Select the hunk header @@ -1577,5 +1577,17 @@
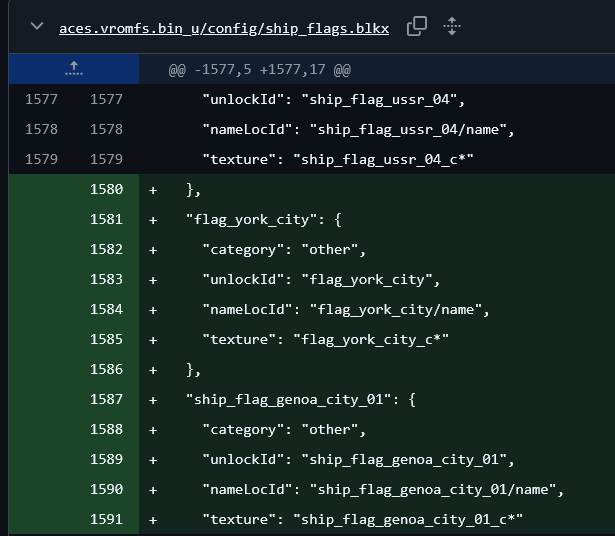The height and width of the screenshot is (536, 615). click(x=259, y=70)
